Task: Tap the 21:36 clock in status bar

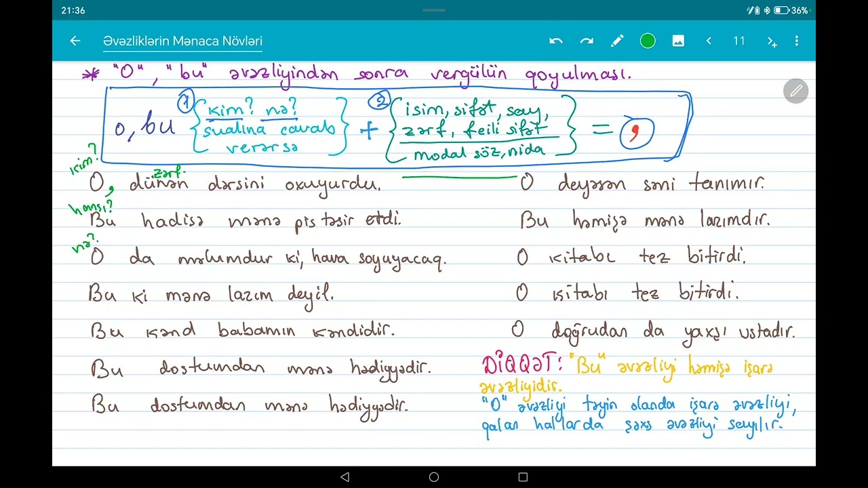Action: tap(73, 11)
